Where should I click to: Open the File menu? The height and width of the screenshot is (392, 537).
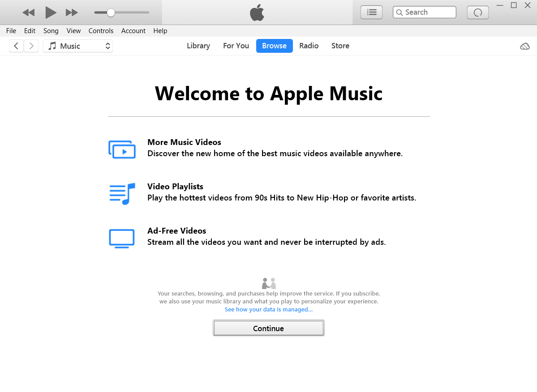(11, 30)
